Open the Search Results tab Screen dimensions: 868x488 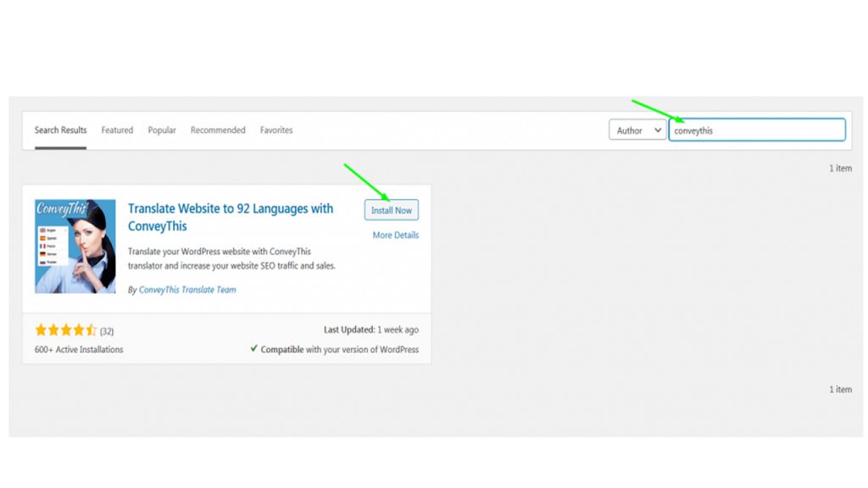click(60, 130)
